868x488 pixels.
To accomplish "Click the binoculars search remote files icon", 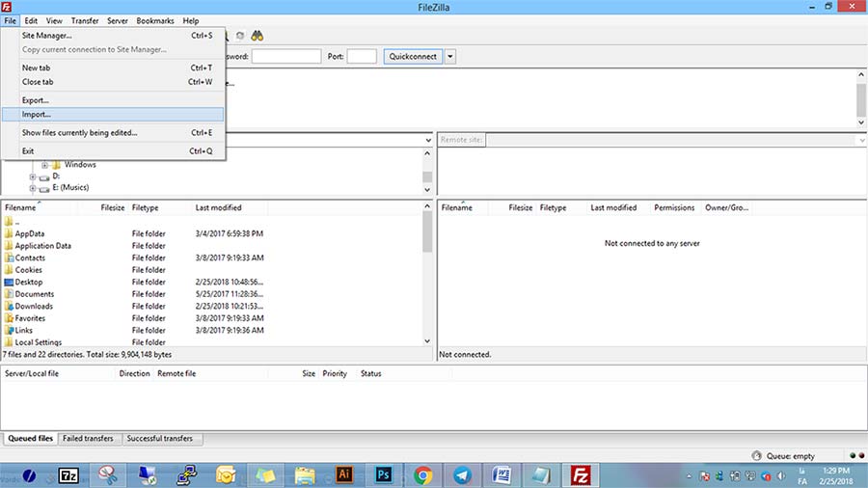I will tap(257, 36).
